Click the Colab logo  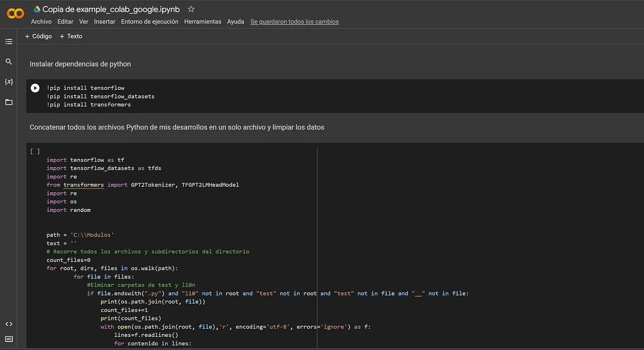(15, 13)
